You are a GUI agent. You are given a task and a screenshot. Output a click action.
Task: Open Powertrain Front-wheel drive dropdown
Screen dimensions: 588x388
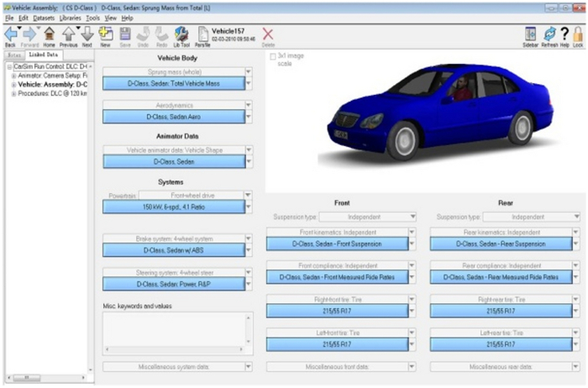tap(248, 196)
